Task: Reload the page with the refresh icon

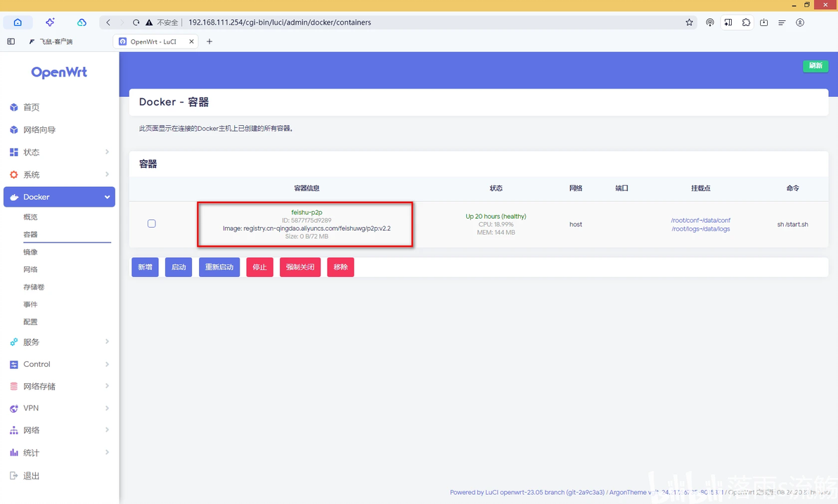Action: [x=136, y=22]
